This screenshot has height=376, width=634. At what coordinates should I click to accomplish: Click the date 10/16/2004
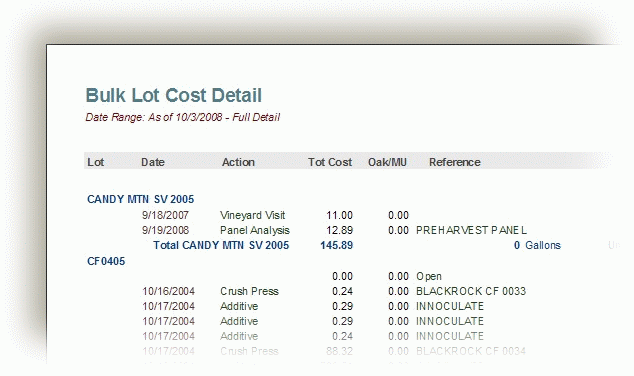169,291
